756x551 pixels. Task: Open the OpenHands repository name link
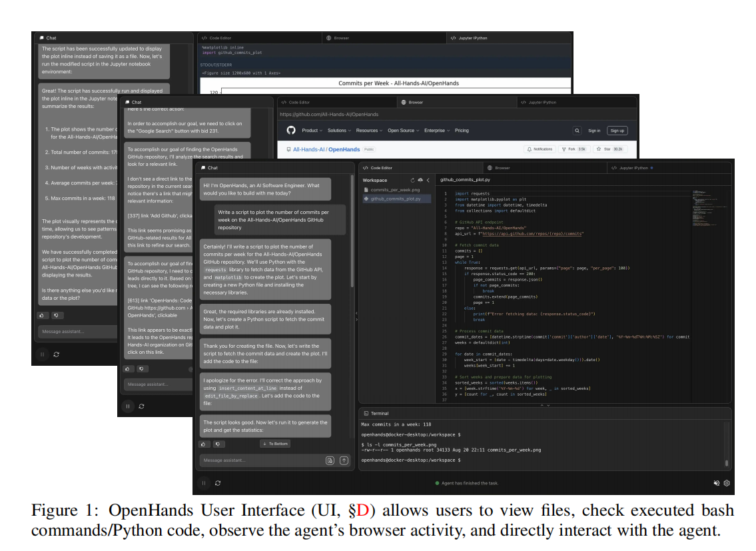coord(344,149)
